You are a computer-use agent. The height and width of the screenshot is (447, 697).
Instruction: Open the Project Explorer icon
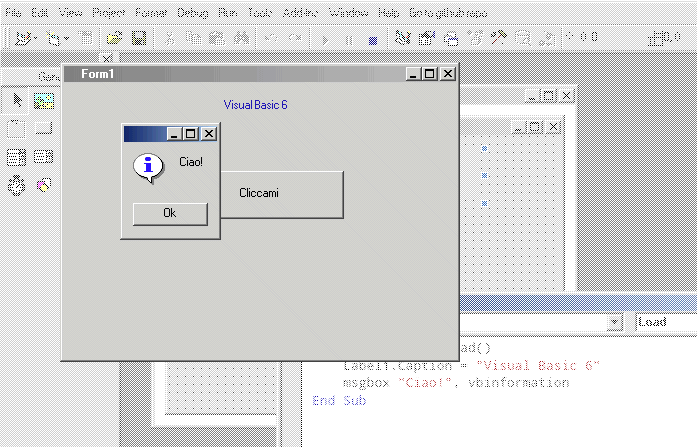pos(403,38)
